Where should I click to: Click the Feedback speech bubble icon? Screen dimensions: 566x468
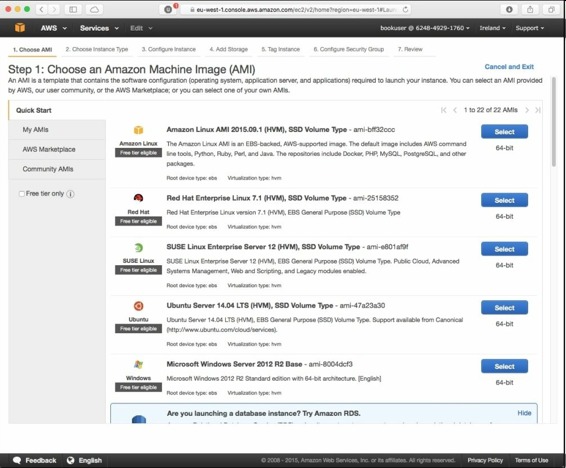coord(17,460)
